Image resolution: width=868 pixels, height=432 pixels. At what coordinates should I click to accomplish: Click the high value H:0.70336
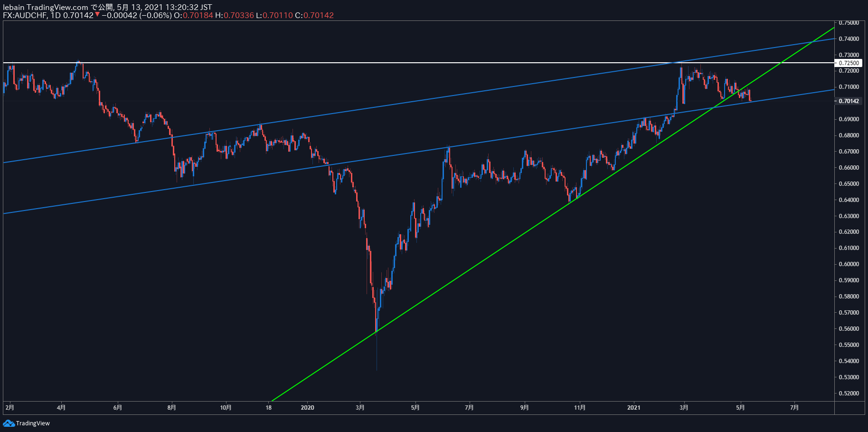click(235, 15)
